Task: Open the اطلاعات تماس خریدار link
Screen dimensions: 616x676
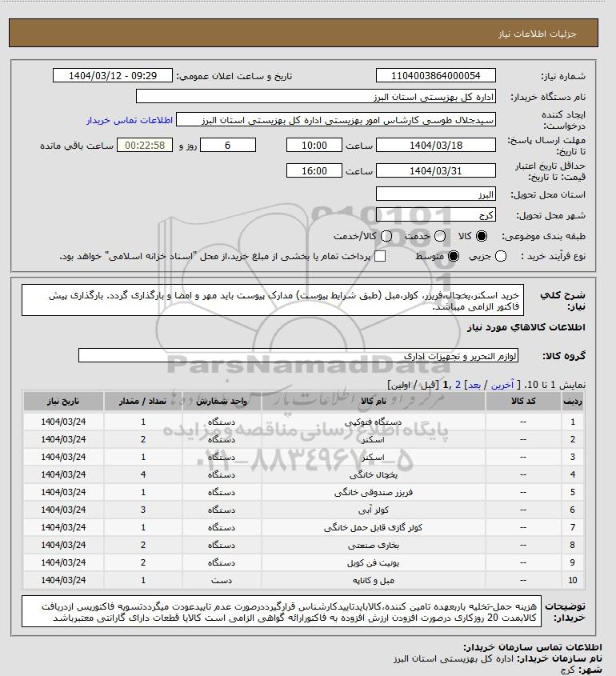Action: [x=130, y=120]
